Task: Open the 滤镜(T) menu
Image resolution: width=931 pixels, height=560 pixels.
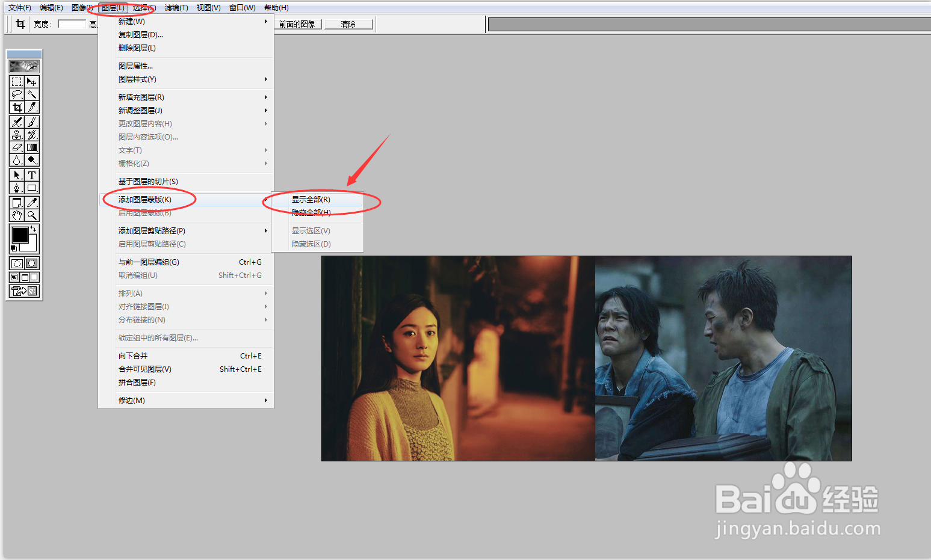Action: [176, 8]
